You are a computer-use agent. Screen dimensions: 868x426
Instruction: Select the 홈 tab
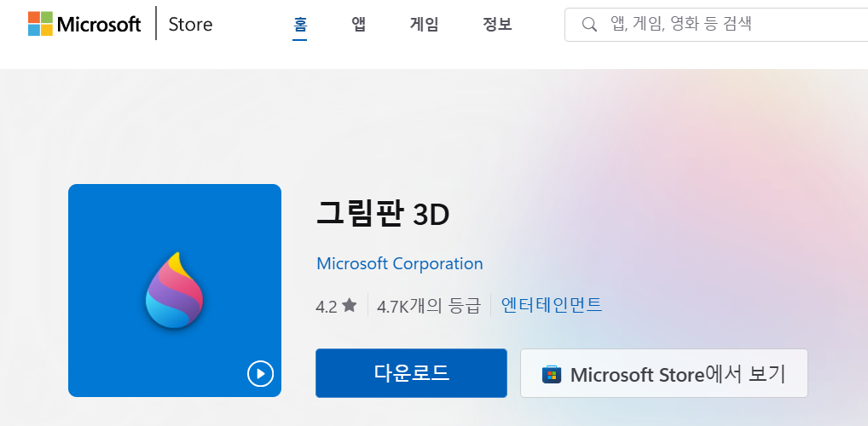point(300,25)
